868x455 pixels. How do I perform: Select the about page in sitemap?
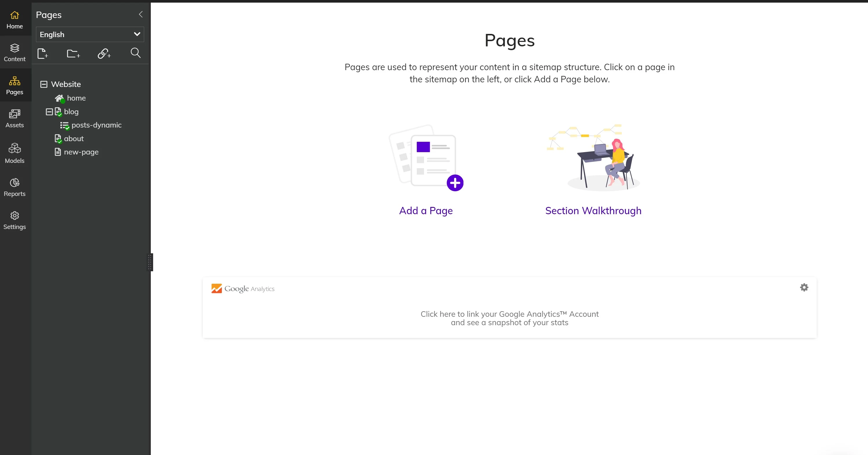[73, 138]
